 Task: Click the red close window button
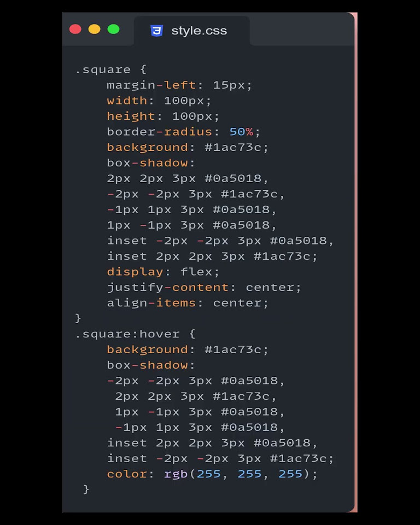click(x=75, y=29)
